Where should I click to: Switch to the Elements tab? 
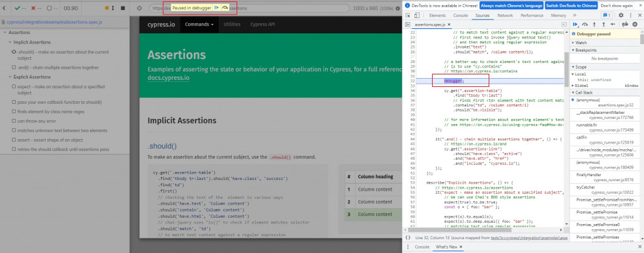(437, 16)
